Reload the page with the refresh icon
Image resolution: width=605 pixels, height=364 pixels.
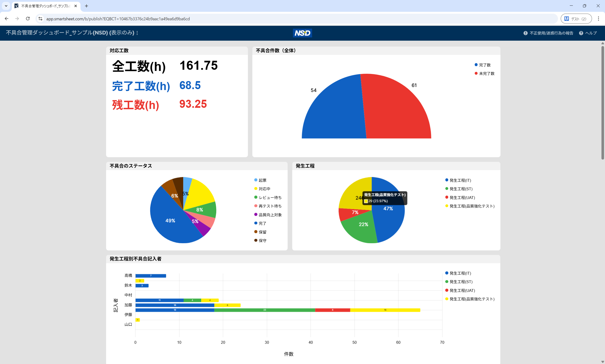coord(28,19)
